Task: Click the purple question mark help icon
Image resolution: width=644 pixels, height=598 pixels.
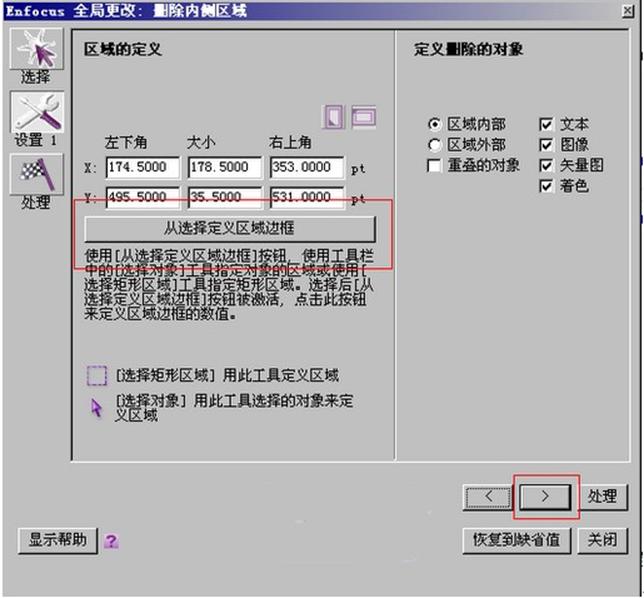Action: [x=111, y=541]
